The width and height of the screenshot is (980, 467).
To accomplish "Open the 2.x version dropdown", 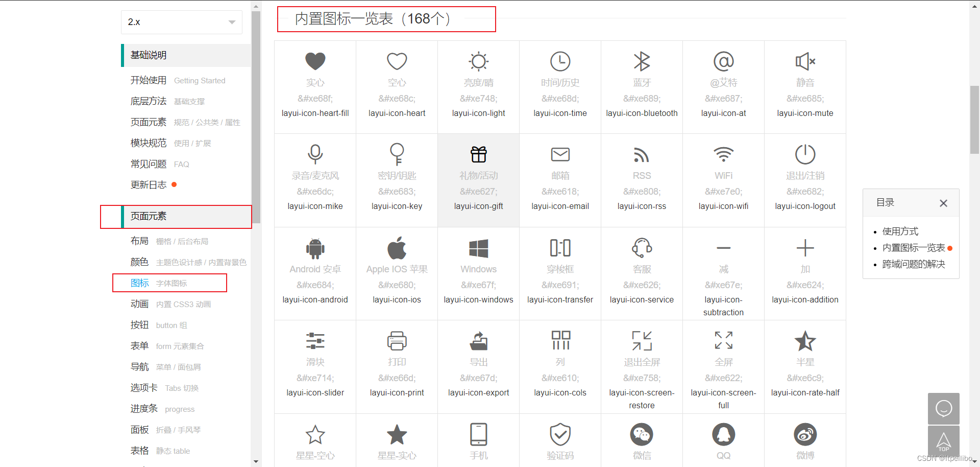I will (x=181, y=22).
